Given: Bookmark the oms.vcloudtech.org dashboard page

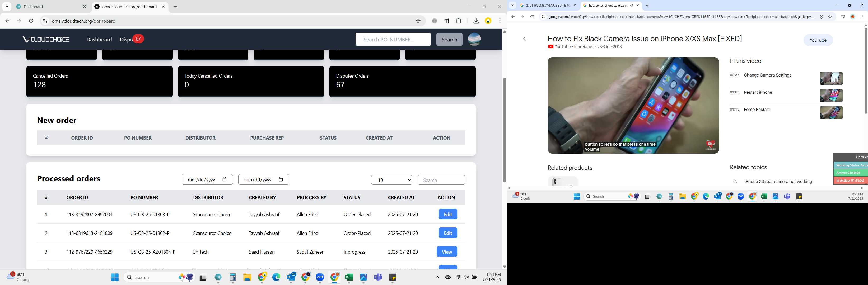Looking at the screenshot, I should (x=418, y=21).
